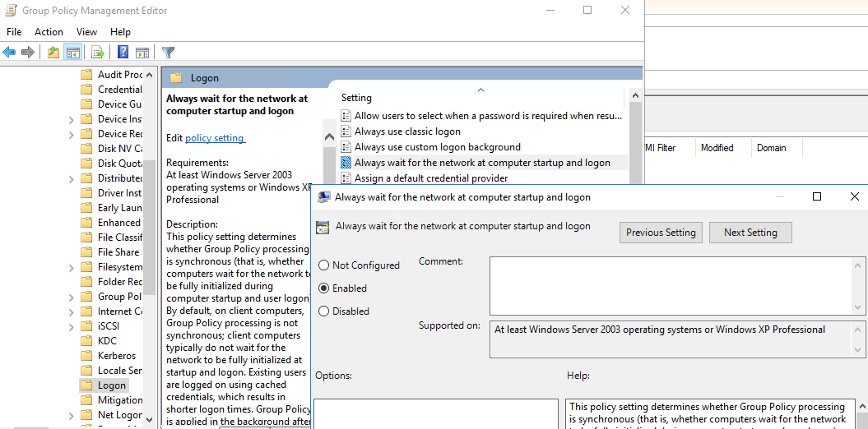Viewport: 868px width, 429px height.
Task: Click the Kerberos folder icon in tree
Action: pos(86,356)
